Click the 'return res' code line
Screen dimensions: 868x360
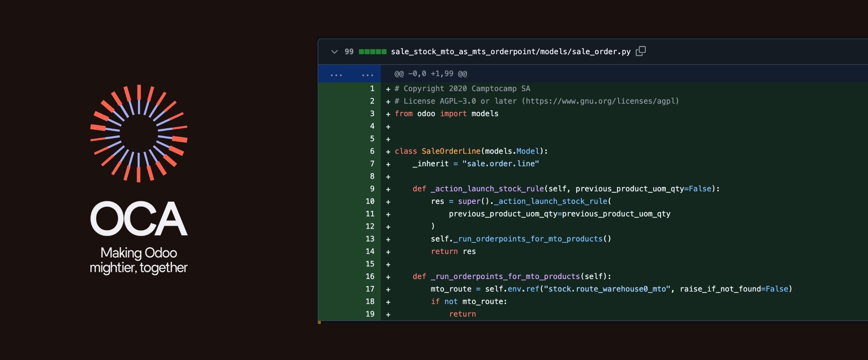coord(453,252)
